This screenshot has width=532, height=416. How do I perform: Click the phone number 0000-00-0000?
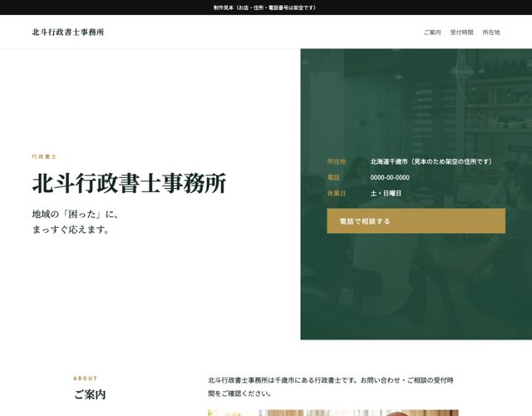(x=390, y=177)
